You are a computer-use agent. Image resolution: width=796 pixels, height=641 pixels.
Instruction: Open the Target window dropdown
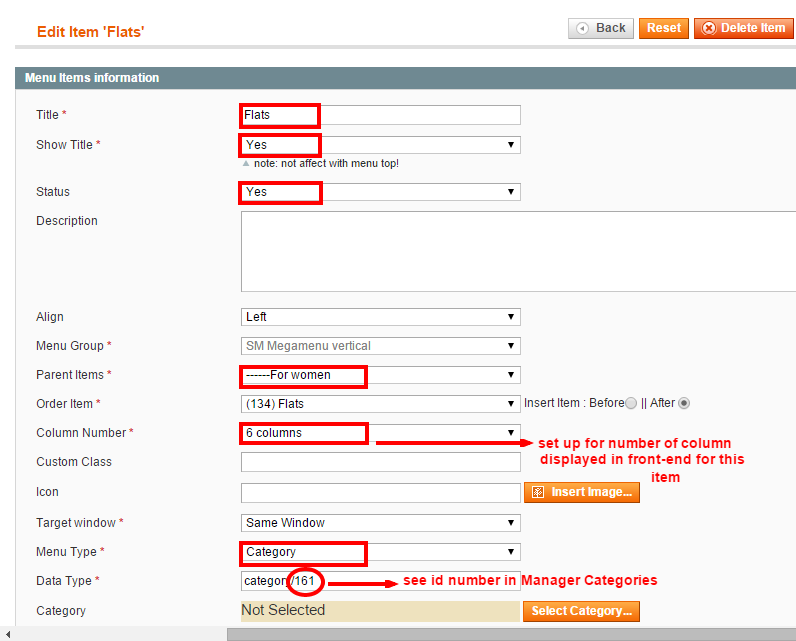(380, 523)
